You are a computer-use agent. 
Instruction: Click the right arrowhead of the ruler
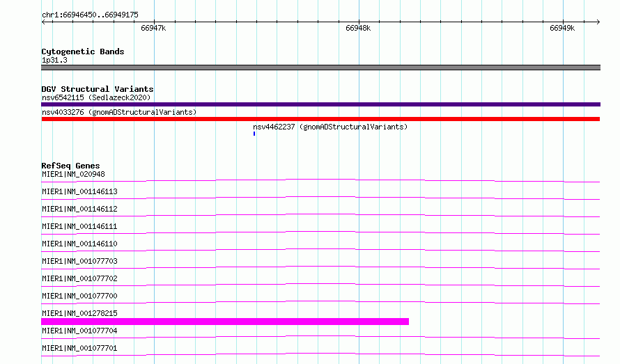click(598, 22)
